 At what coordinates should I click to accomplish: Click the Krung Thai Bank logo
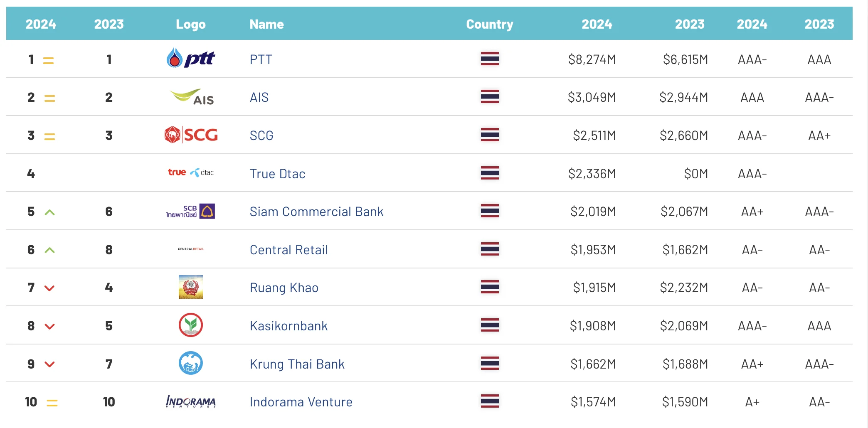coord(191,363)
